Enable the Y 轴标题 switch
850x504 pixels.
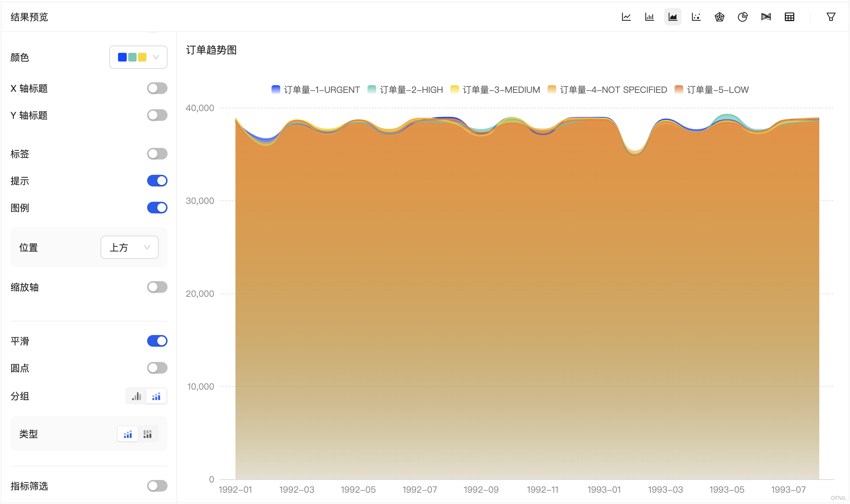click(157, 115)
